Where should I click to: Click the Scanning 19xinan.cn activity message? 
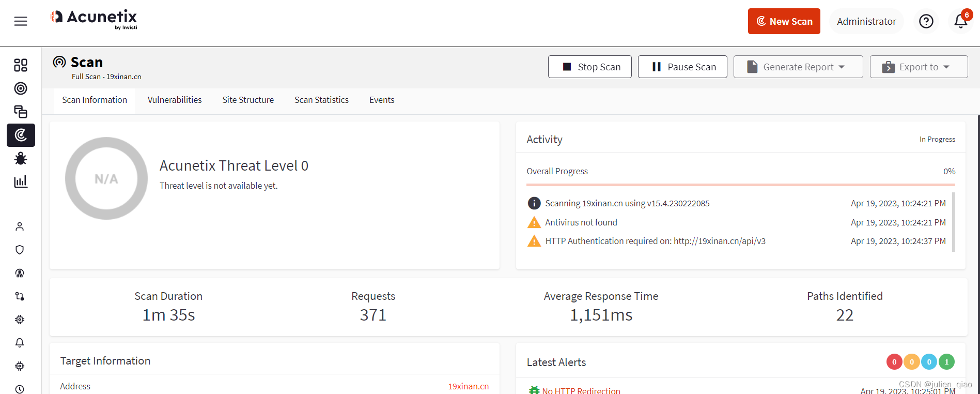627,203
